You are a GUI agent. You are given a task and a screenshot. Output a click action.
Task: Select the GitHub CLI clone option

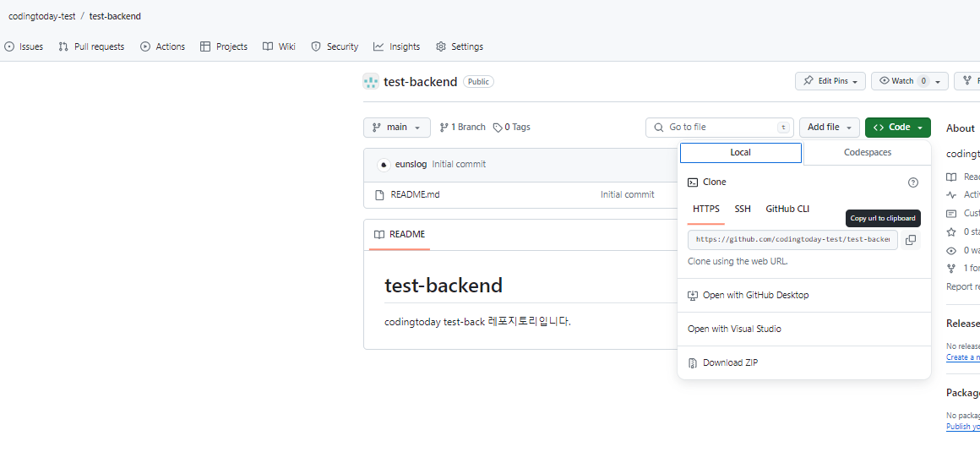787,209
